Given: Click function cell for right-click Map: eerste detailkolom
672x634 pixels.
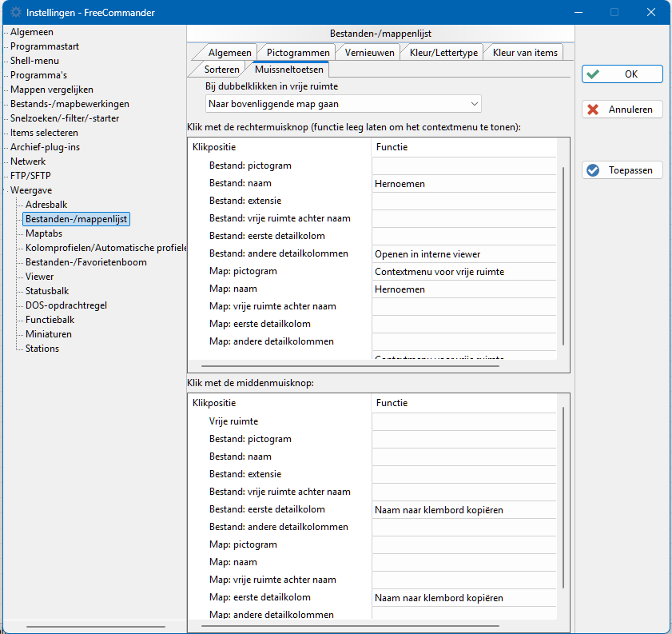Looking at the screenshot, I should click(x=463, y=325).
